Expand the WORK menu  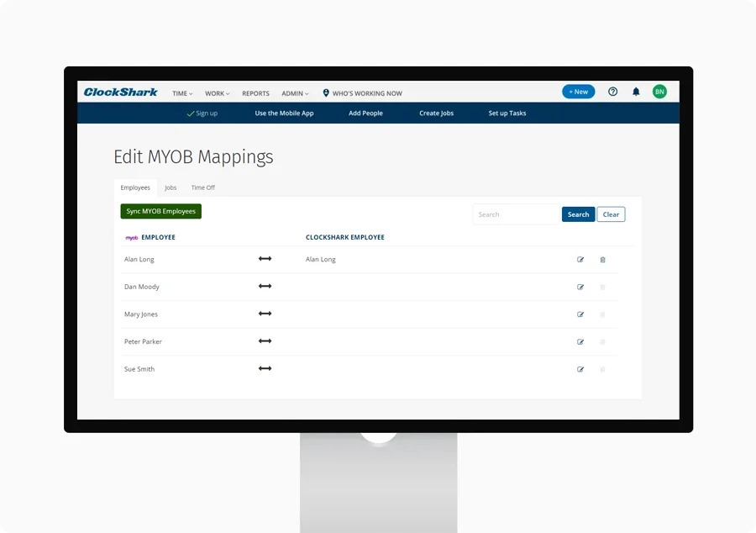tap(218, 93)
